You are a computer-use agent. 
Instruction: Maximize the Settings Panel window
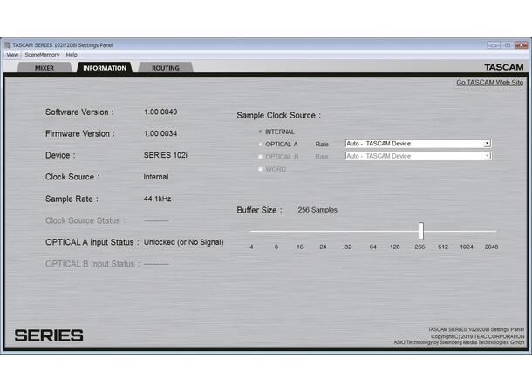pos(508,45)
